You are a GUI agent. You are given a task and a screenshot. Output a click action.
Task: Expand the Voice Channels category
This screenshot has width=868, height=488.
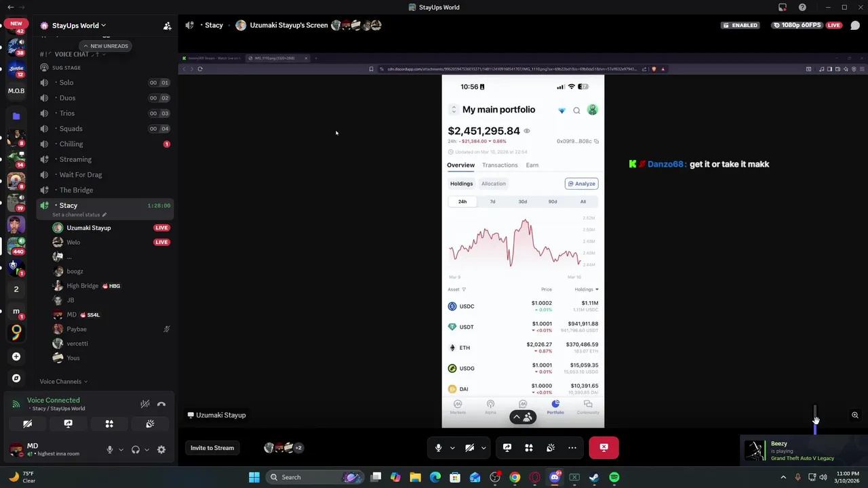pos(63,382)
